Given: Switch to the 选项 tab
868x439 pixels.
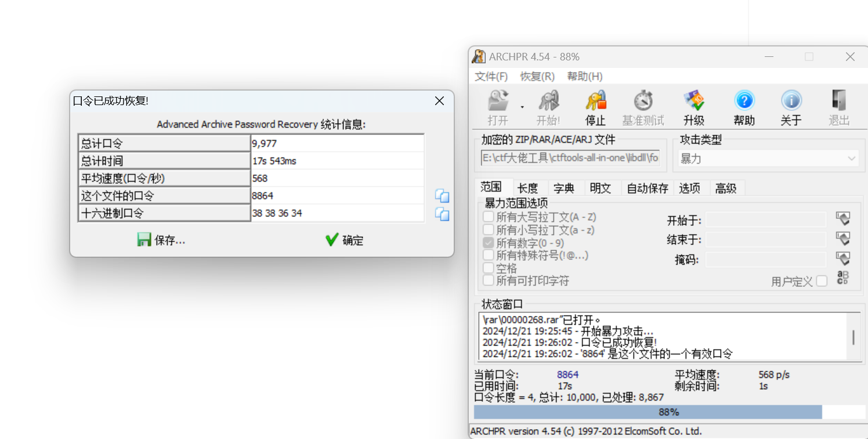Looking at the screenshot, I should coord(690,188).
